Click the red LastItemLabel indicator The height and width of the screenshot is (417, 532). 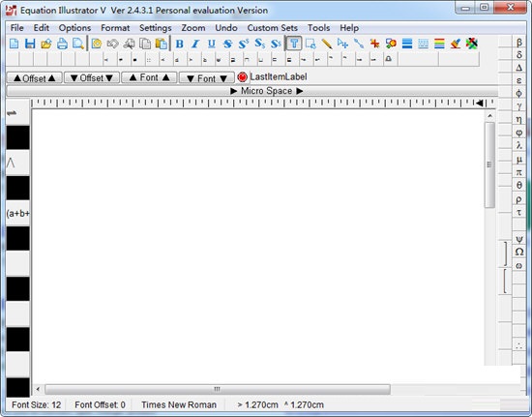242,77
